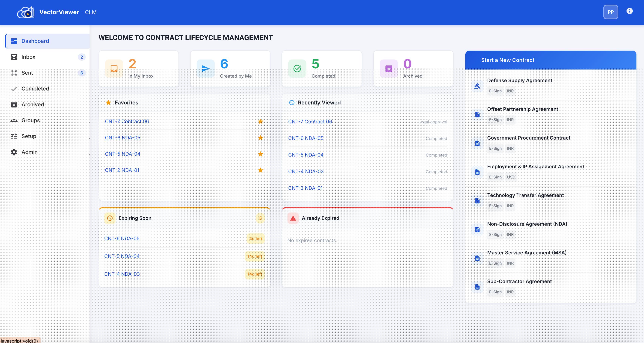Open the Sent section
The image size is (644, 343).
pos(48,73)
